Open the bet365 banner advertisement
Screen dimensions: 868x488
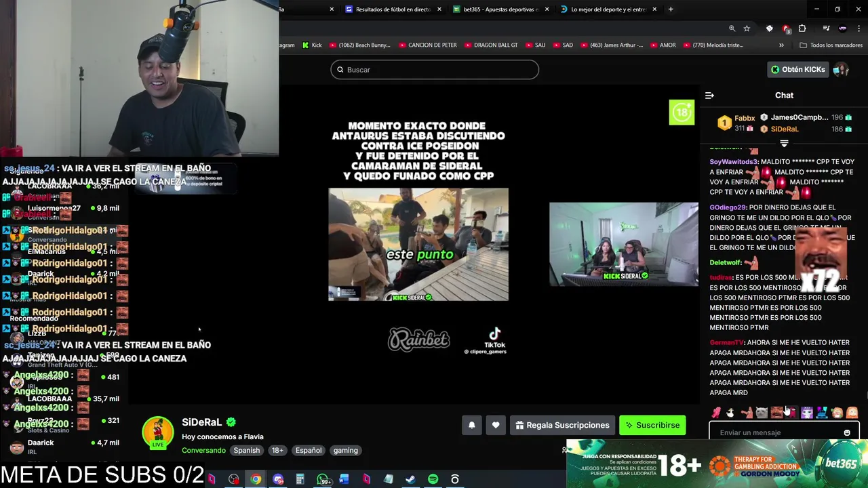point(717,464)
